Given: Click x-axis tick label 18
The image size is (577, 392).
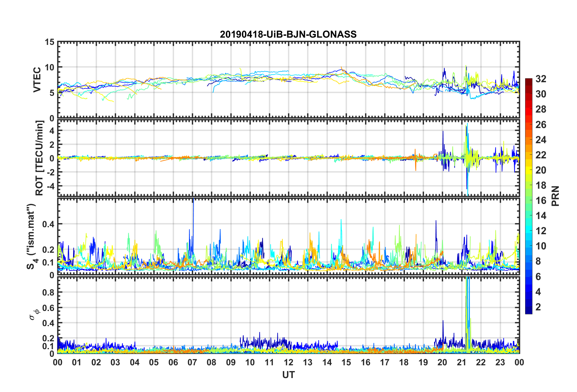Looking at the screenshot, I should click(x=404, y=363).
